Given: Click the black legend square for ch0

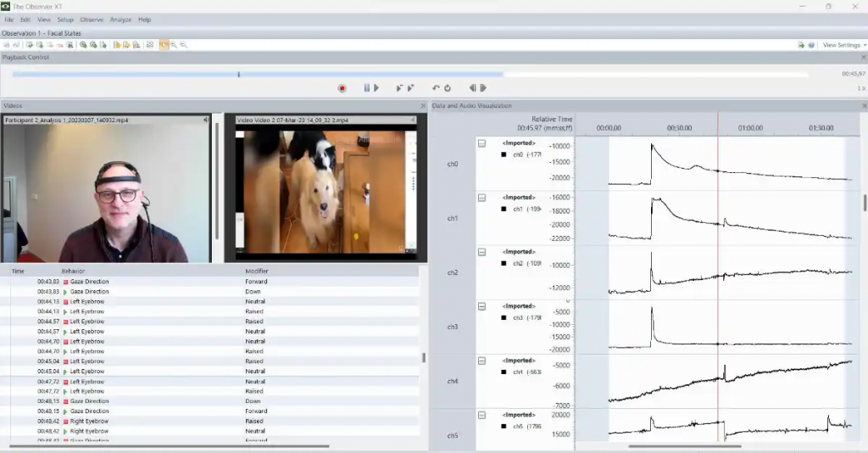Looking at the screenshot, I should click(x=504, y=155).
